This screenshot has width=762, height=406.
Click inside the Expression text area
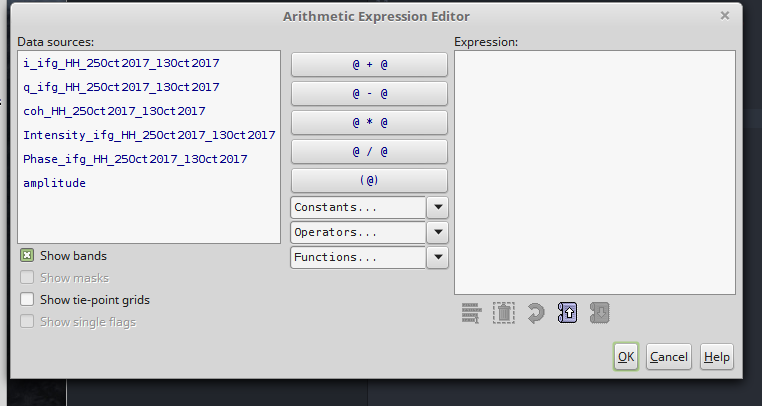[595, 173]
